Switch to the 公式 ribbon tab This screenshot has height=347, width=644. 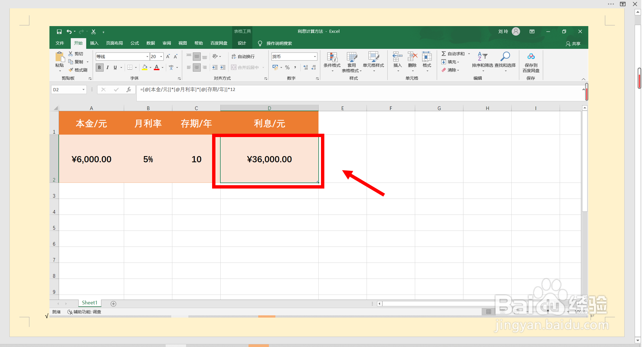[134, 43]
